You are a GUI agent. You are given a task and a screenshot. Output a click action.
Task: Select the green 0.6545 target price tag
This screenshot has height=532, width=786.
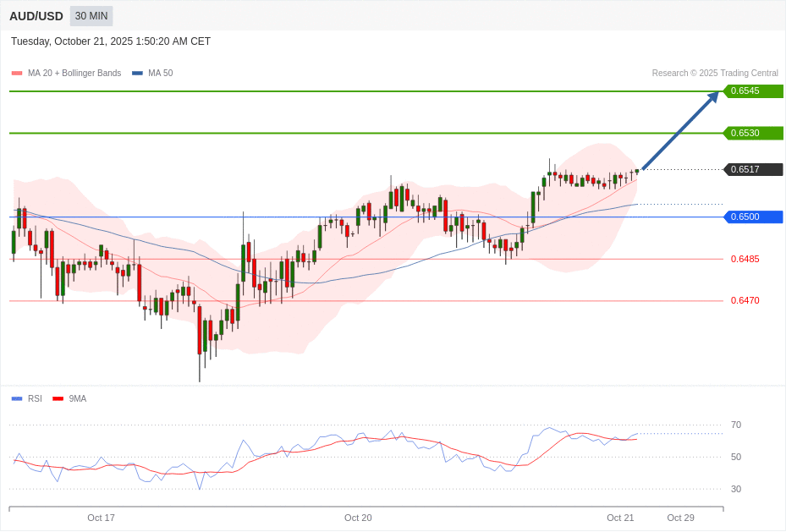[x=752, y=91]
